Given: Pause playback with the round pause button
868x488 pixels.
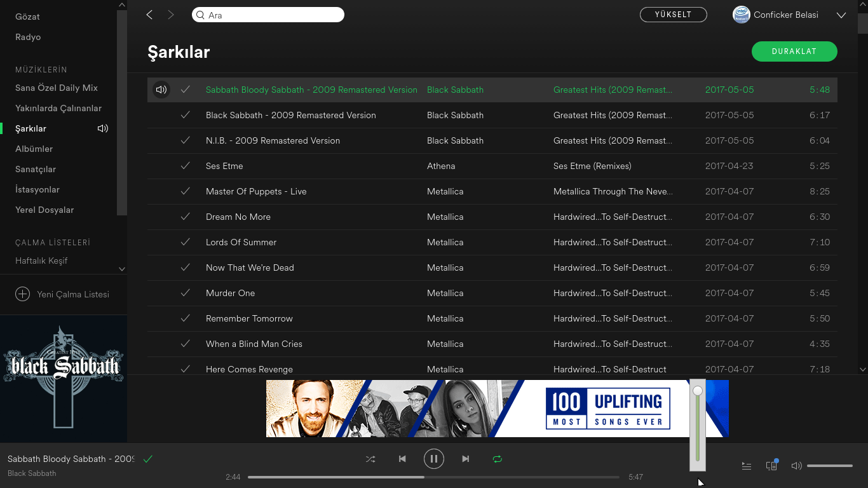Looking at the screenshot, I should point(434,459).
